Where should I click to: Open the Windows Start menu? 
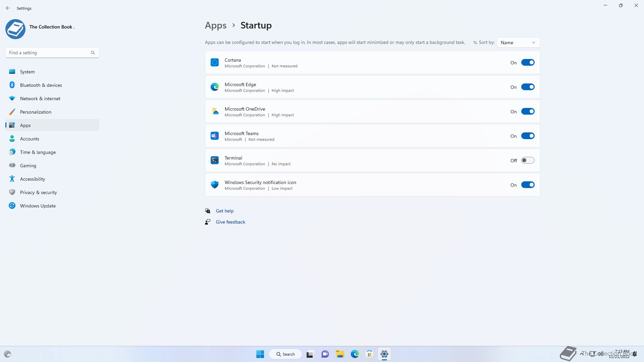[x=260, y=354]
